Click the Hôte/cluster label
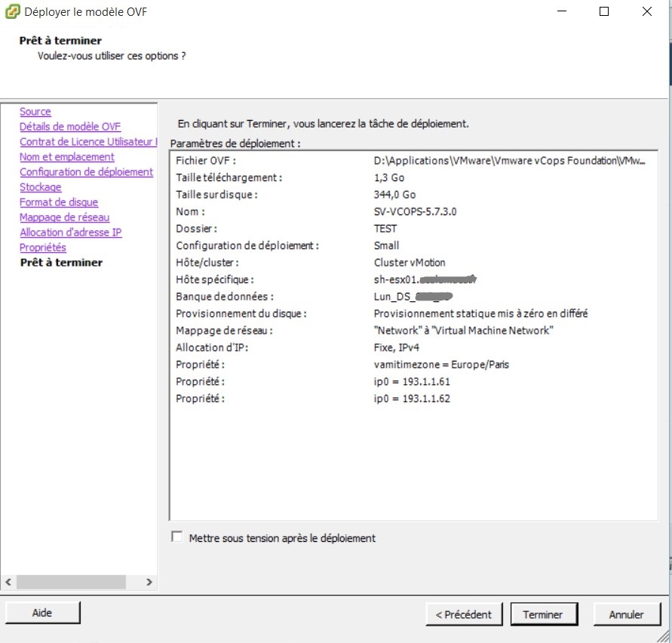The width and height of the screenshot is (672, 643). (x=207, y=263)
